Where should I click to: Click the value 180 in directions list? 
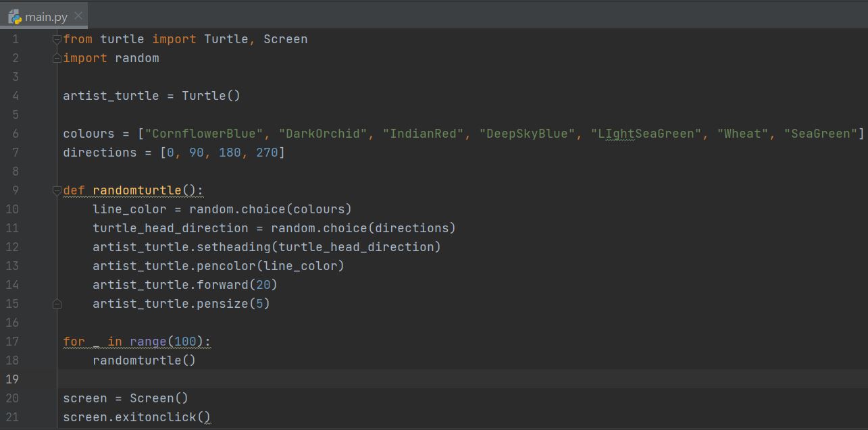(230, 153)
